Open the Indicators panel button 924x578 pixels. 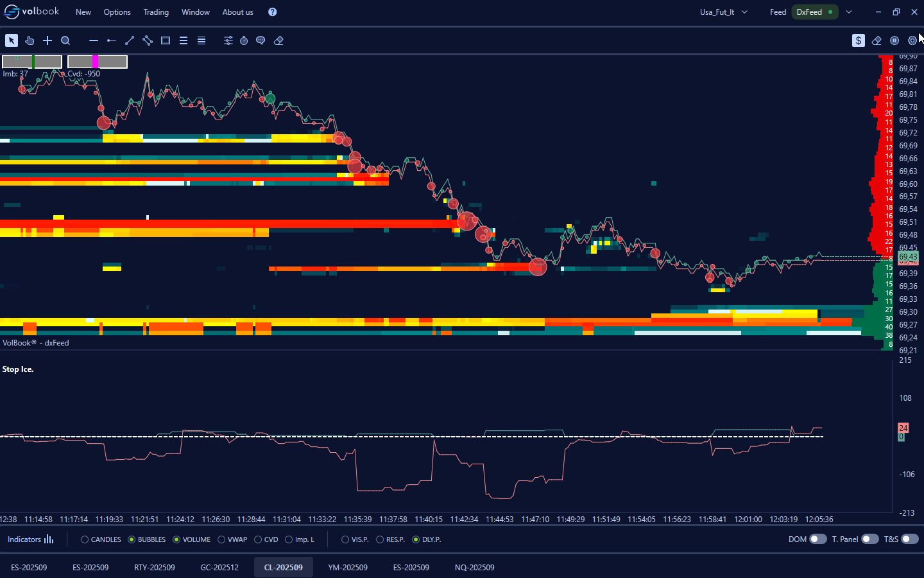pyautogui.click(x=31, y=539)
